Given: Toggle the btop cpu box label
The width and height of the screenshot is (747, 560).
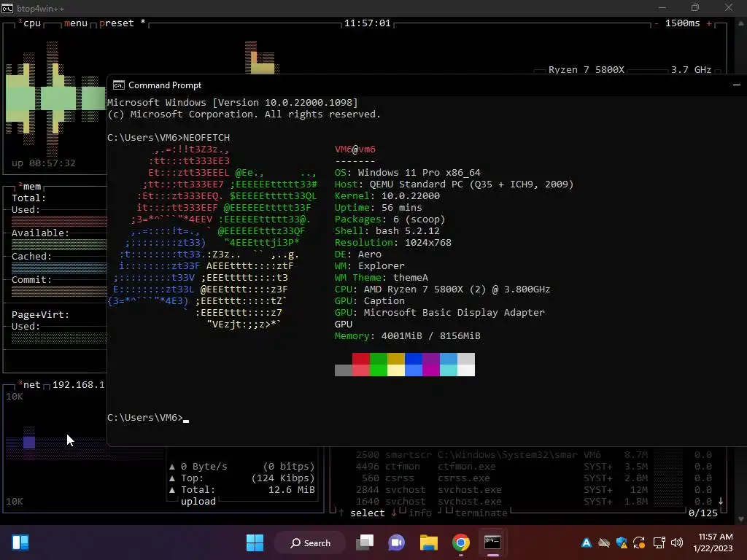Looking at the screenshot, I should [32, 23].
